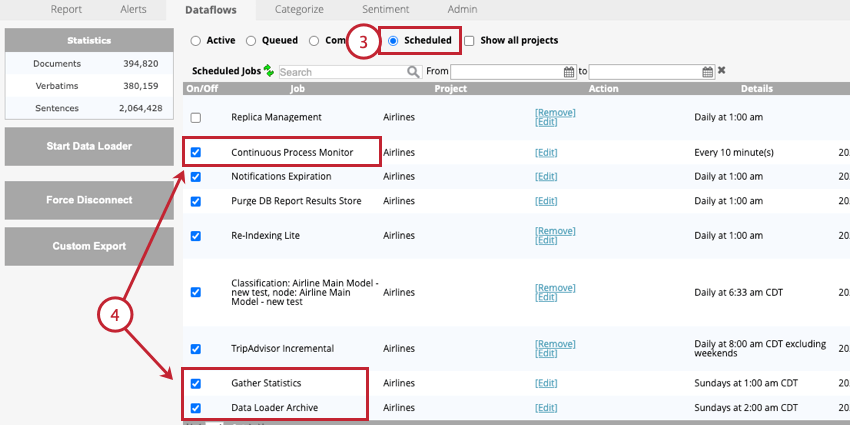Click Edit link for Continuous Process Monitor

[546, 153]
